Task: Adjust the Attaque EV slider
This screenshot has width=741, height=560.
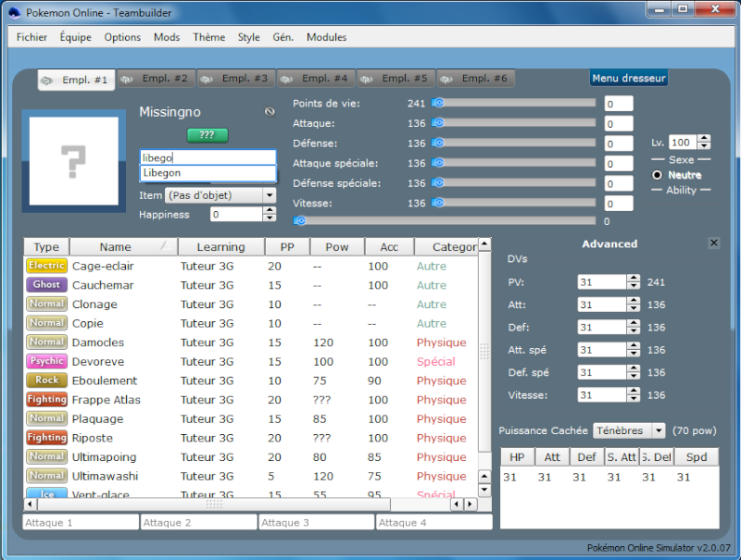Action: pyautogui.click(x=514, y=123)
